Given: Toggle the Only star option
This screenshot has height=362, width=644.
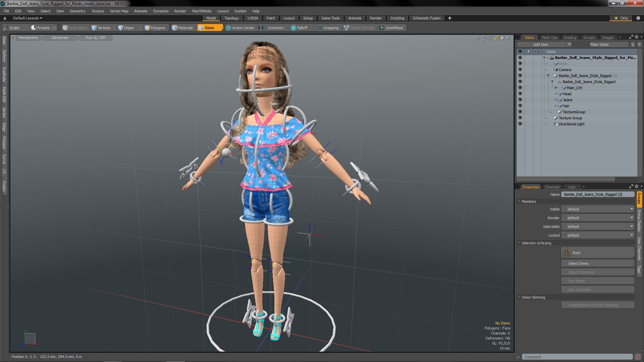Looking at the screenshot, I should tap(621, 18).
